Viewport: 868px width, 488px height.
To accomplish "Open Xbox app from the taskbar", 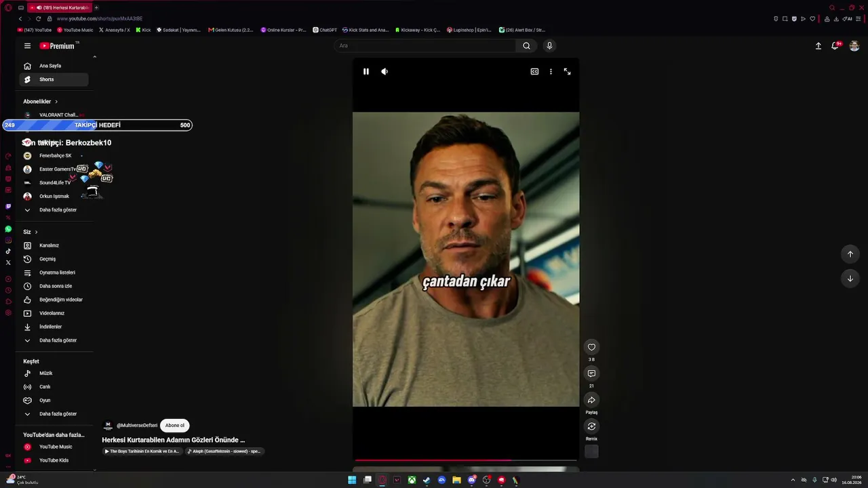I will point(412,480).
